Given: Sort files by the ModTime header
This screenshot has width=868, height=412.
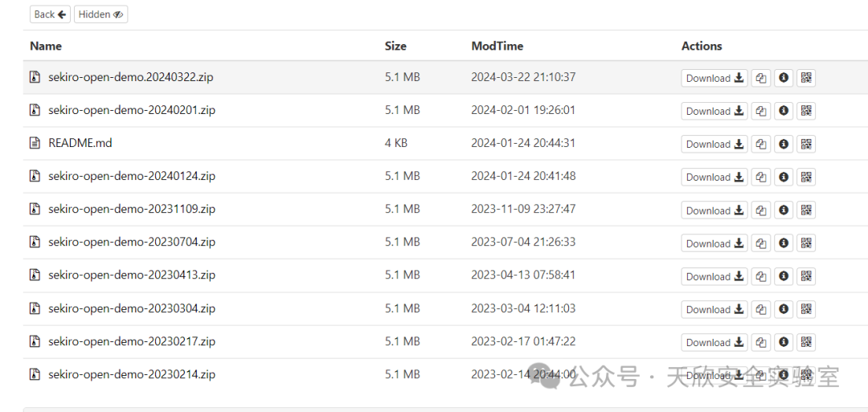Looking at the screenshot, I should click(497, 46).
